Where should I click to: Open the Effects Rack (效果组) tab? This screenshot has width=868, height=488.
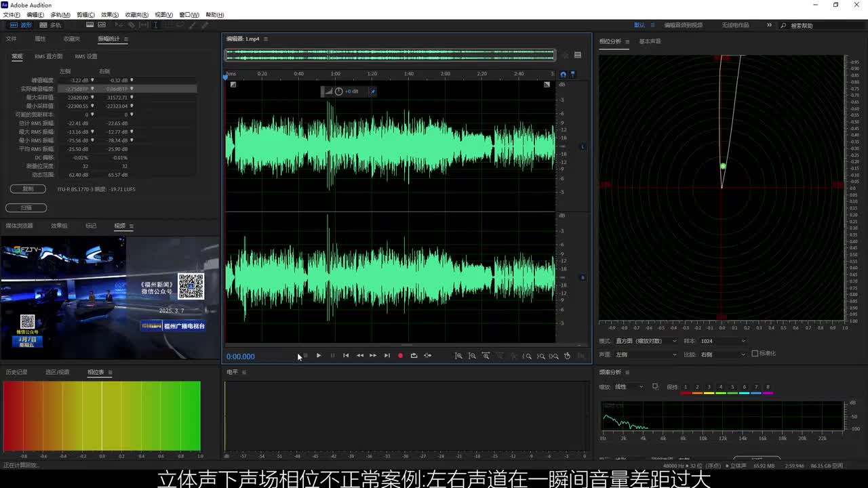tap(59, 226)
